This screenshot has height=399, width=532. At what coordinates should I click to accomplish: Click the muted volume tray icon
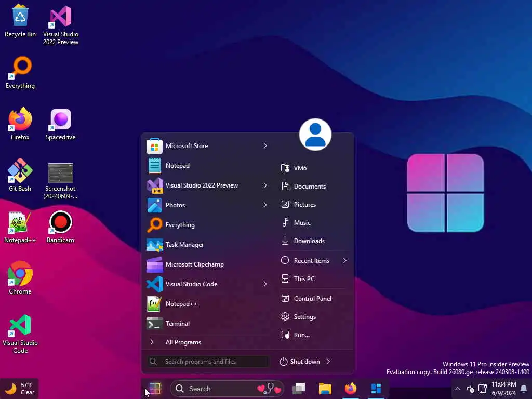[x=470, y=389]
